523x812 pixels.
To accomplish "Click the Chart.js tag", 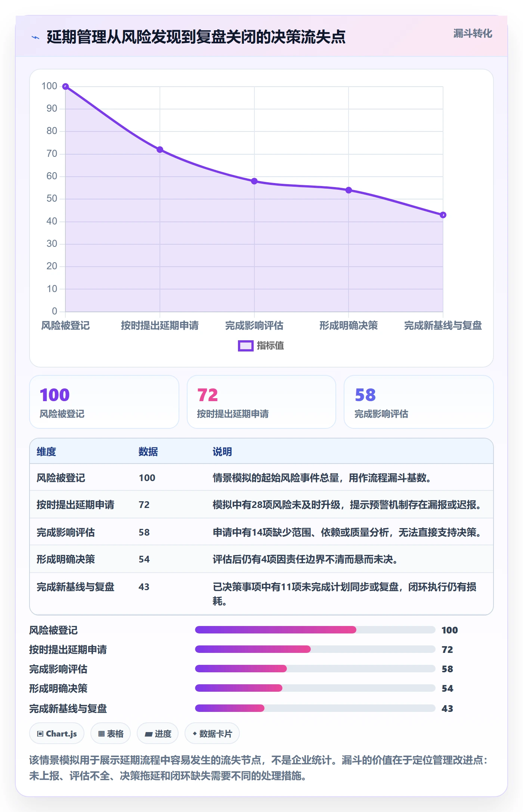I will click(x=57, y=734).
